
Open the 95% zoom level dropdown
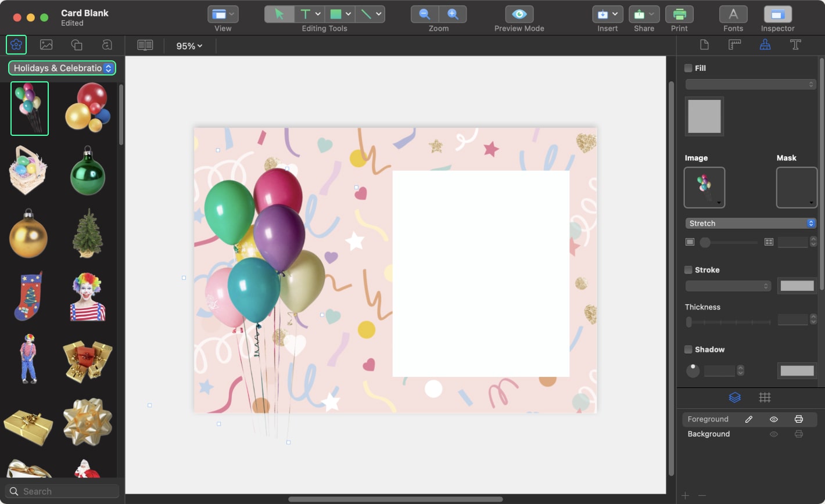click(189, 46)
